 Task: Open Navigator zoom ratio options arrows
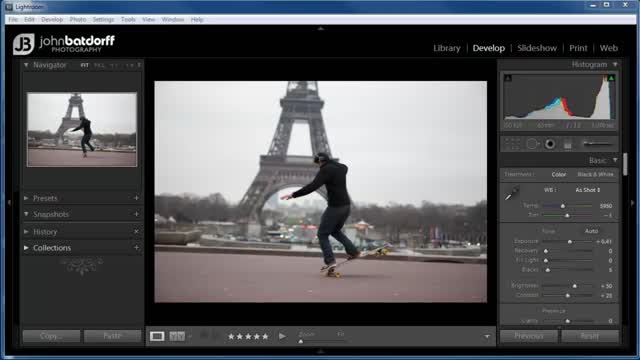coord(139,65)
